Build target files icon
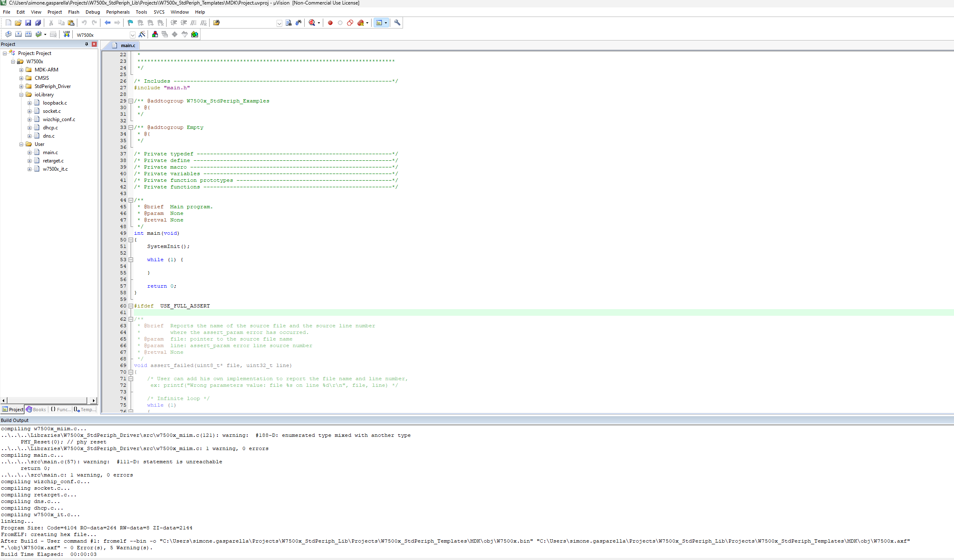The height and width of the screenshot is (560, 954). (x=18, y=34)
